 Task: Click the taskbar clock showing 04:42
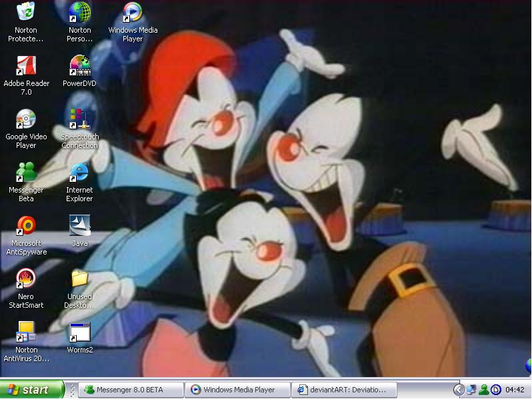tap(515, 390)
